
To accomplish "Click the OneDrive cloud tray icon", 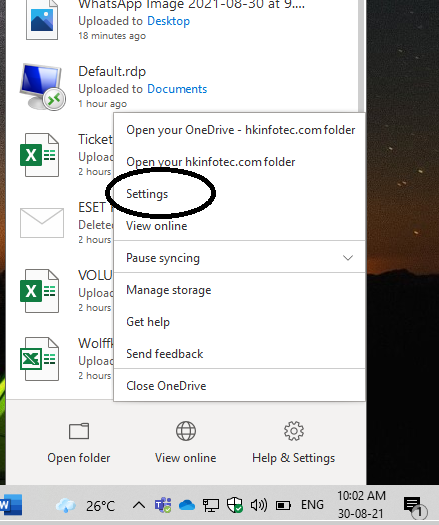I will 187,505.
